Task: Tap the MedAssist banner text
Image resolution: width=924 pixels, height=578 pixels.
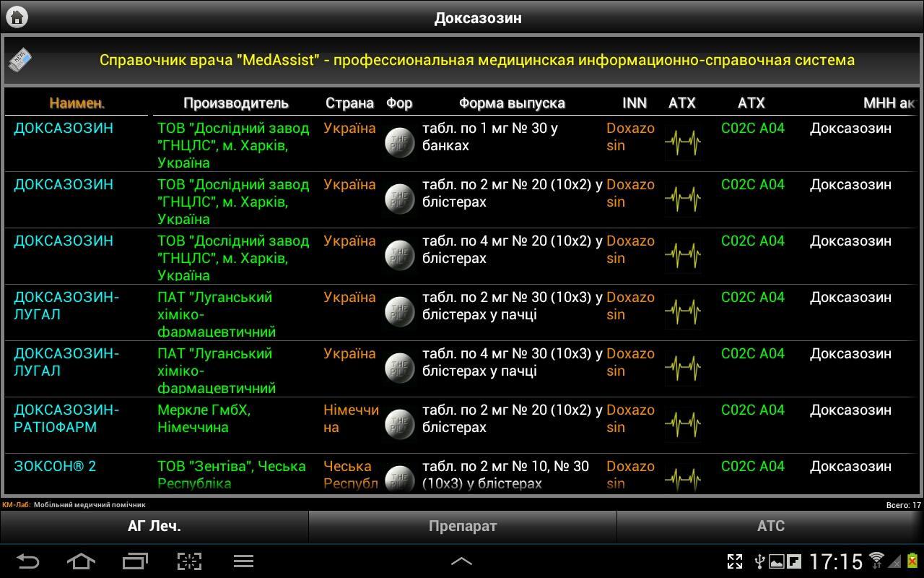Action: coord(477,60)
